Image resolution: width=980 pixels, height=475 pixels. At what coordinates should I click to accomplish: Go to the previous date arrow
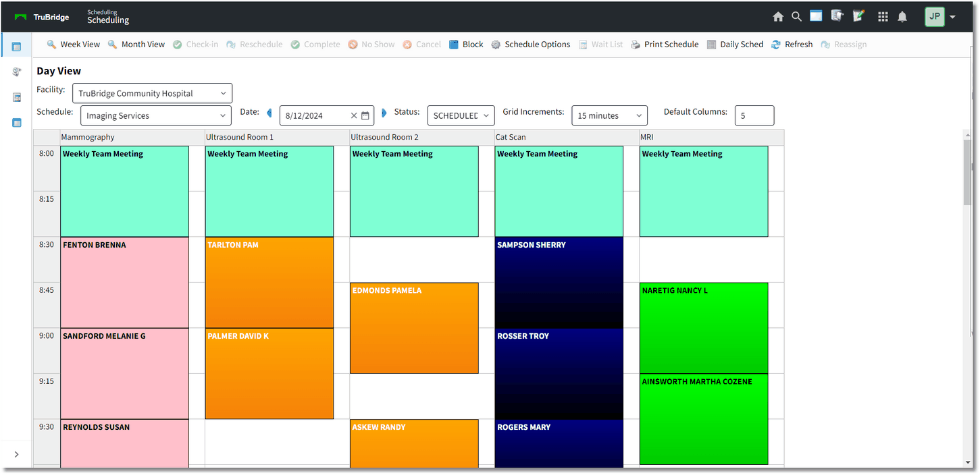coord(269,113)
